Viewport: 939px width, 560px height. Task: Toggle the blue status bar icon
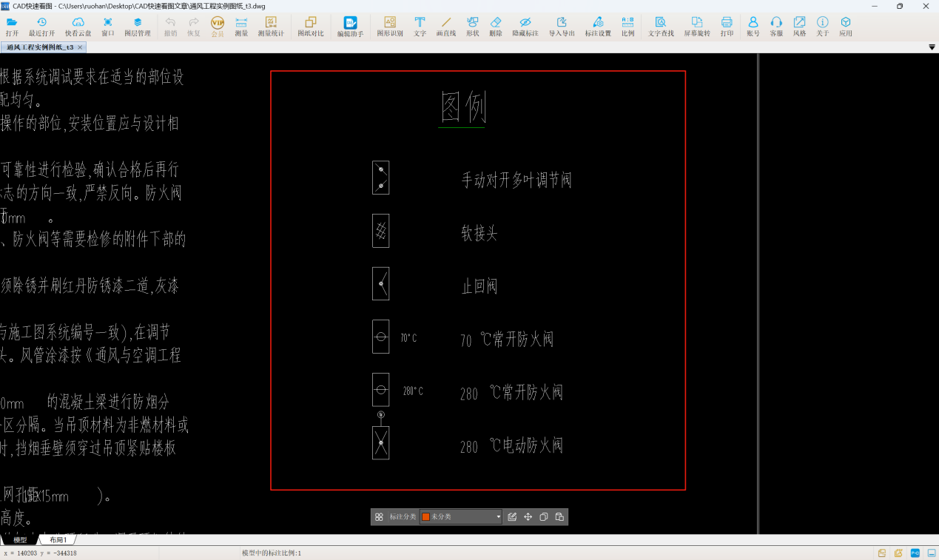click(915, 553)
